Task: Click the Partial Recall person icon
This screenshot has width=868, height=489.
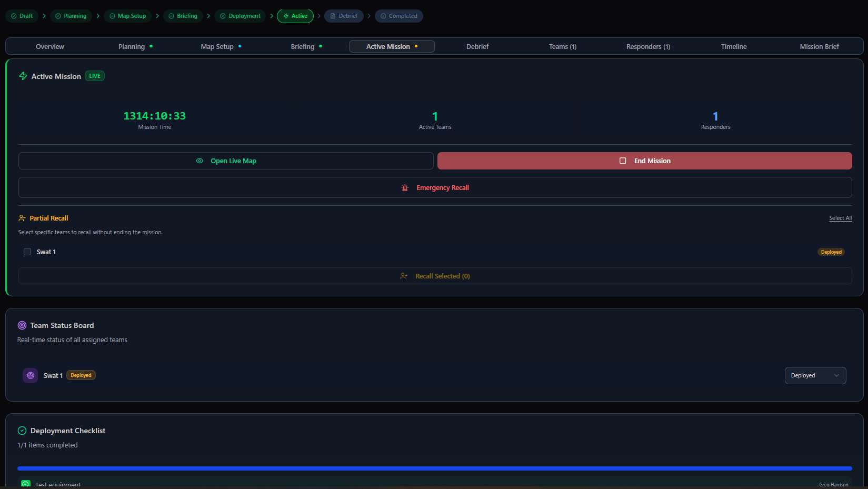Action: tap(22, 218)
